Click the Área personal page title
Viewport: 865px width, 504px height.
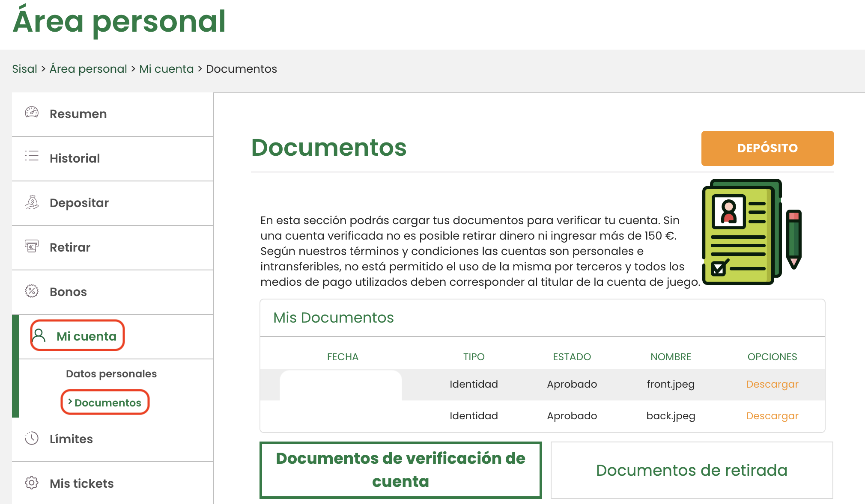119,21
